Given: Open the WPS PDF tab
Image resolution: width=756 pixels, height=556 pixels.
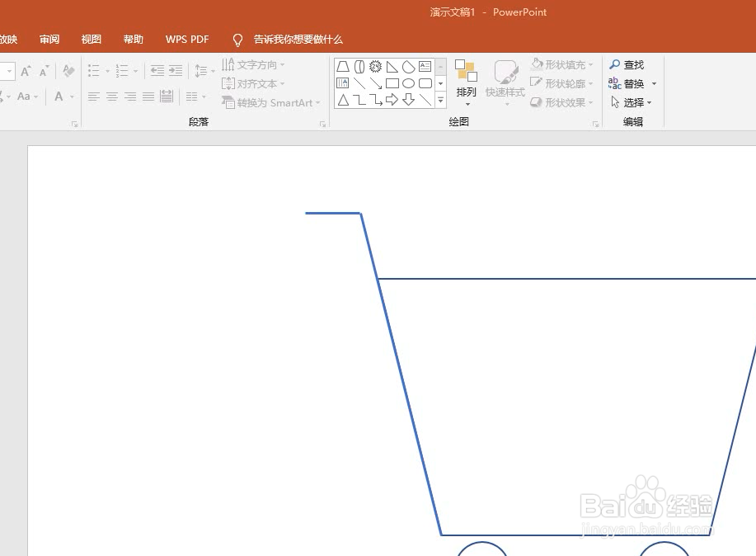Looking at the screenshot, I should coord(187,39).
